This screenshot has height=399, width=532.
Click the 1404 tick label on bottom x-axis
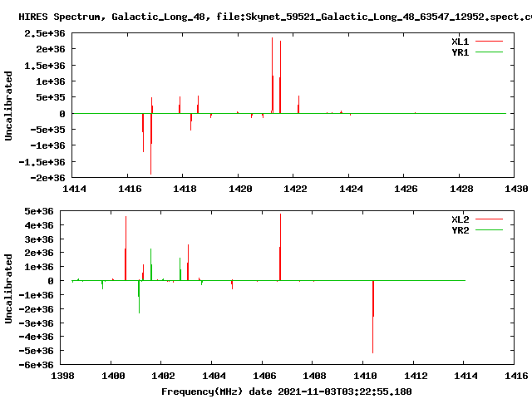[214, 376]
